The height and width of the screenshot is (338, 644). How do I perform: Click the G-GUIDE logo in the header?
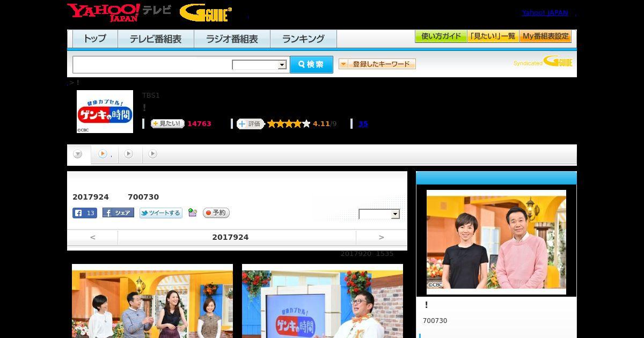tap(206, 12)
